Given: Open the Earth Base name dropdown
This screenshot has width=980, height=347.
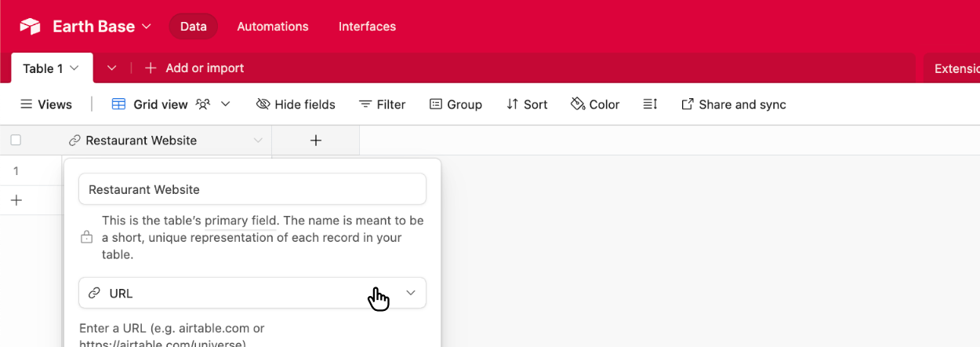Looking at the screenshot, I should [x=102, y=26].
